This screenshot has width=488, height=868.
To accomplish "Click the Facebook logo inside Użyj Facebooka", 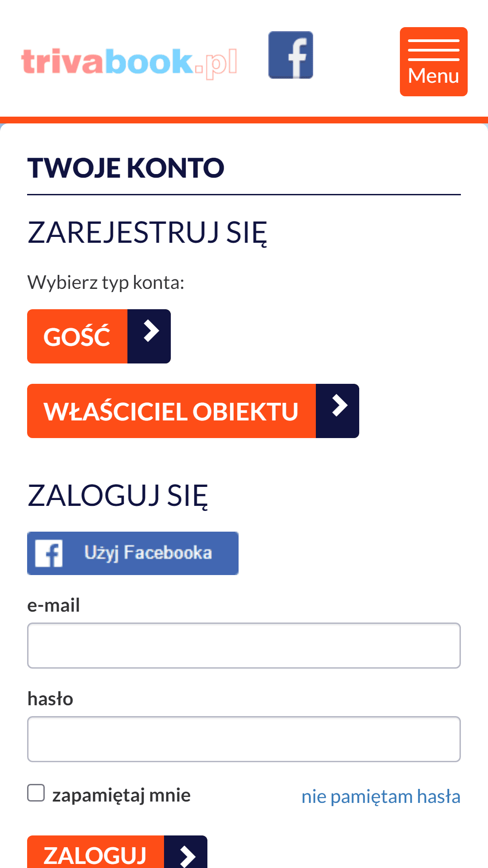I will point(49,553).
